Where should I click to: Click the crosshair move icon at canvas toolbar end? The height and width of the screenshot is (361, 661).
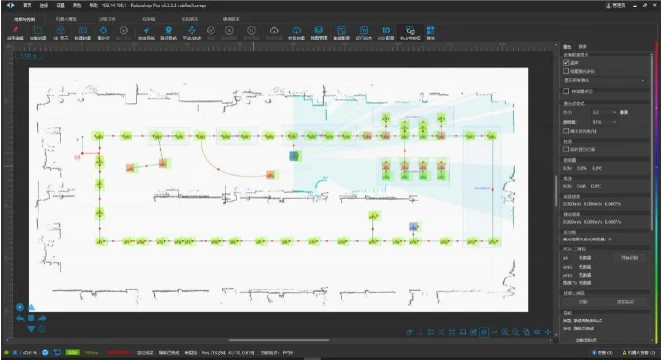coord(548,332)
